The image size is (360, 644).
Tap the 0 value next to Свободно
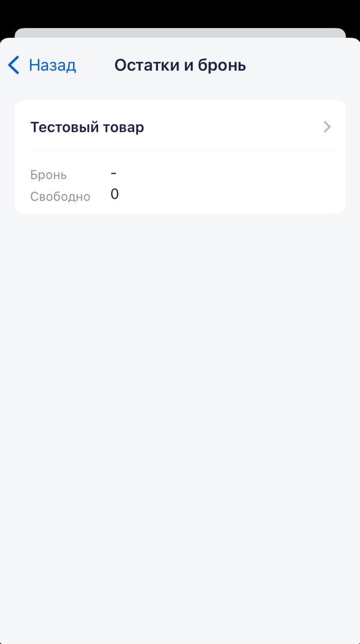[x=115, y=194]
